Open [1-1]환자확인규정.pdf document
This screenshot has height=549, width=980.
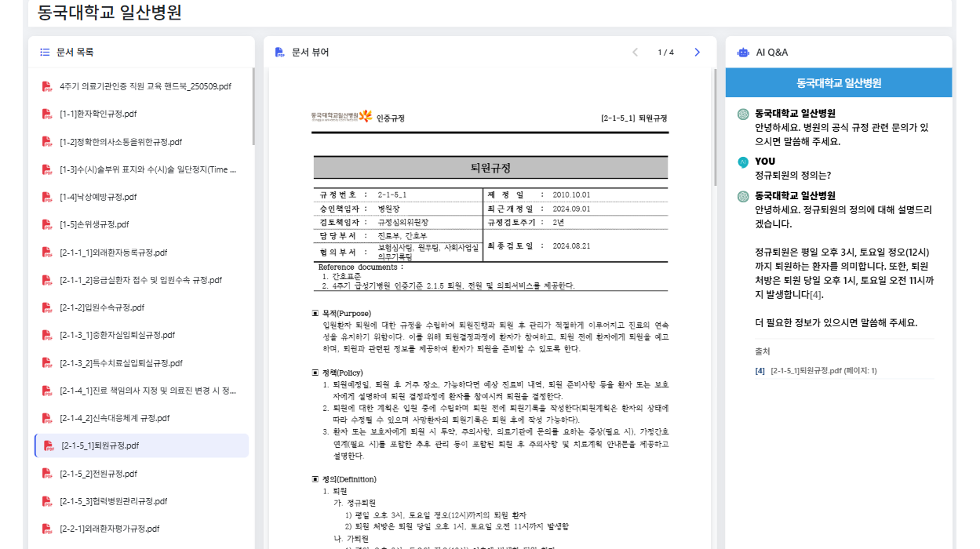tap(98, 114)
